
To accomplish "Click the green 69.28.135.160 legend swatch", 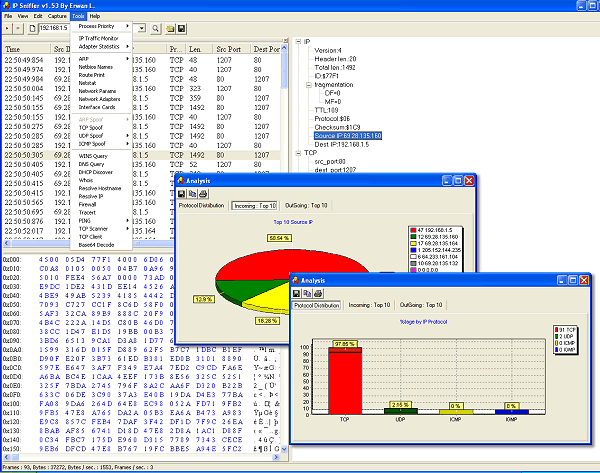I will (413, 237).
